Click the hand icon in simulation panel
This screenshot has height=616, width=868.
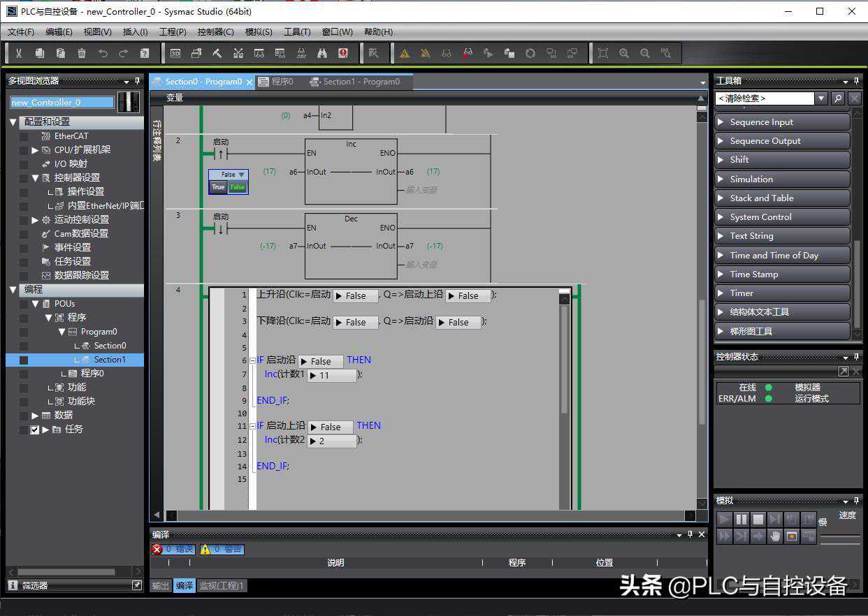[x=775, y=536]
